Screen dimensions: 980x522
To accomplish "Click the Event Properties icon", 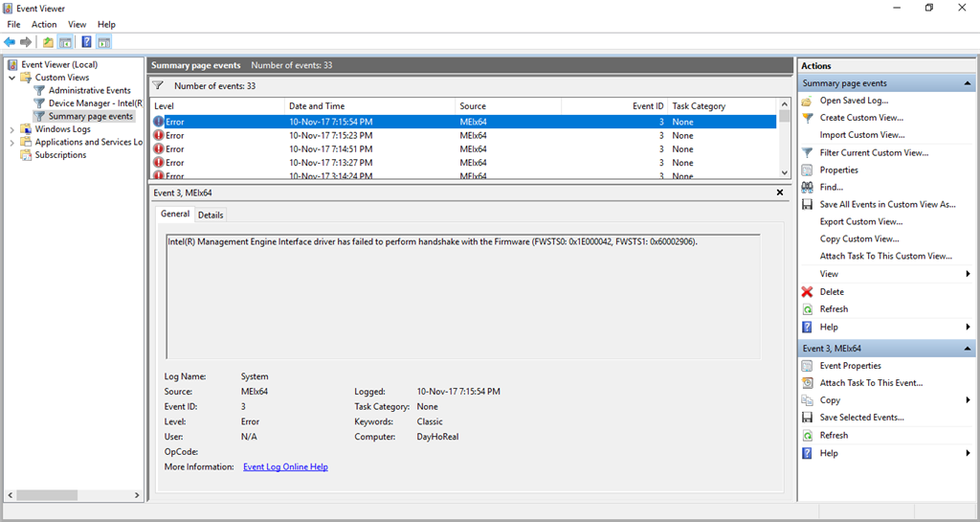I will 808,366.
